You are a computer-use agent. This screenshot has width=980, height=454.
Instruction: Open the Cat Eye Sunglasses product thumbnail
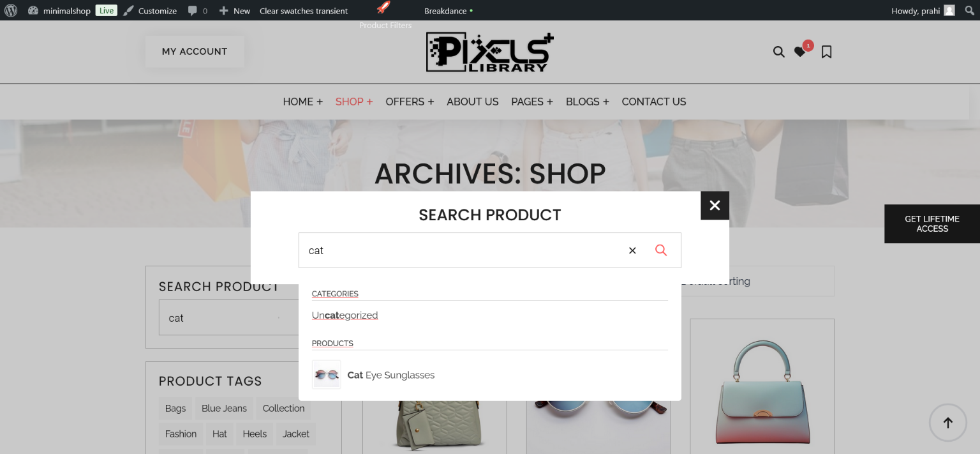pos(327,375)
